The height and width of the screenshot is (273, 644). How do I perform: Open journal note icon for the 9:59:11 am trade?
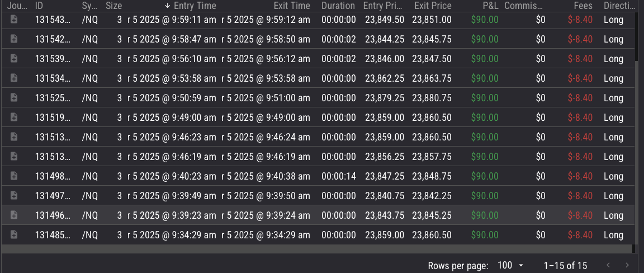pos(13,19)
